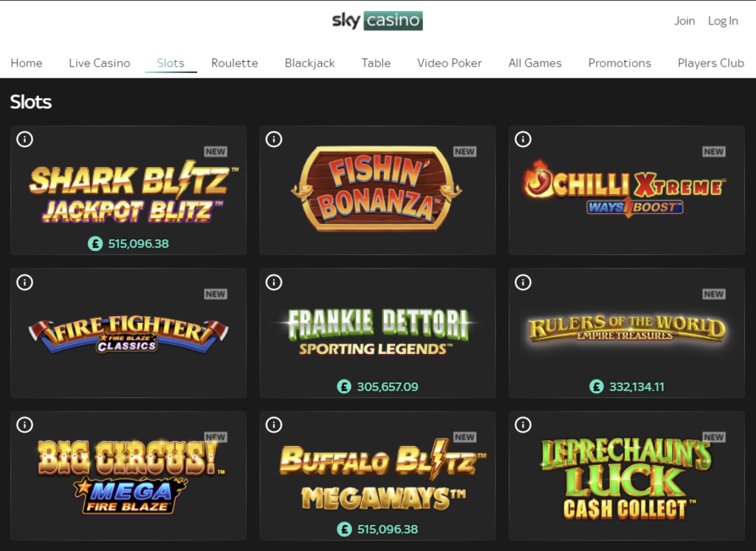Click pound icon under Buffalo Blitz Megaways
Image resolution: width=756 pixels, height=551 pixels.
tap(344, 530)
